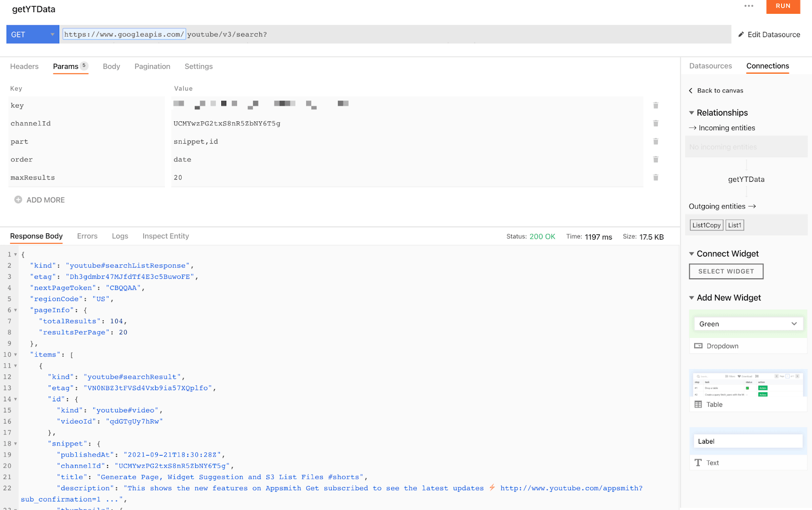This screenshot has width=812, height=510.
Task: Collapse the Add New Widget section
Action: 691,298
